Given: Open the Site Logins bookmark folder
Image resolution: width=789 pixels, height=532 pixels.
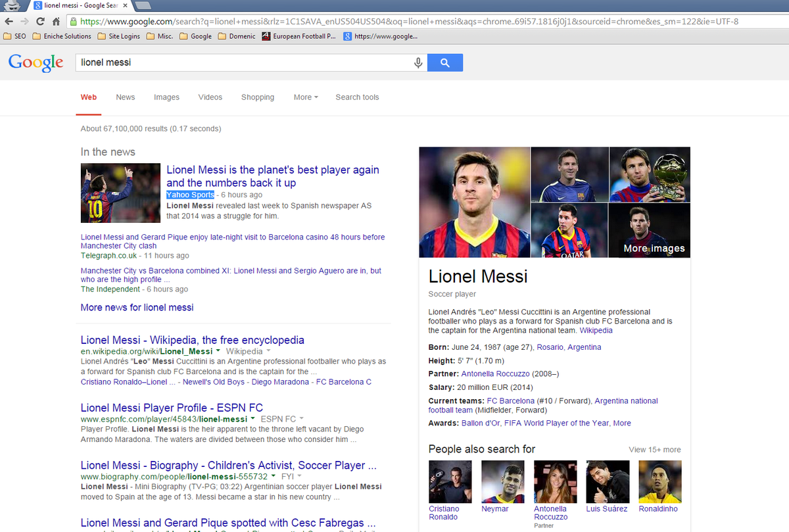Looking at the screenshot, I should click(119, 36).
